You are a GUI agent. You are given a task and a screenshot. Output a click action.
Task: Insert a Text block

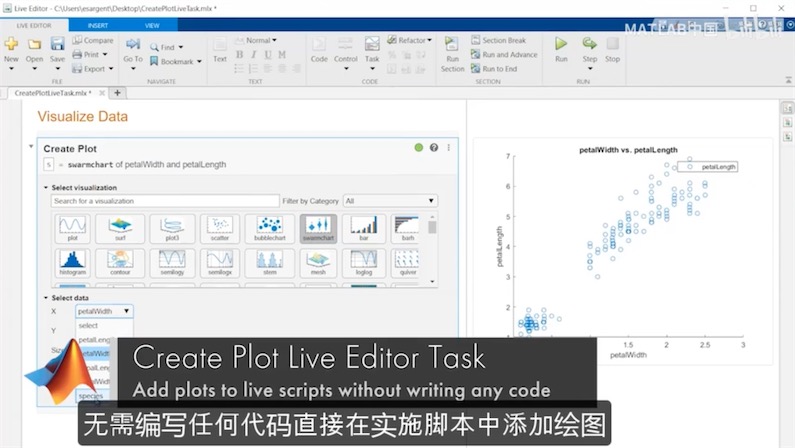tap(220, 50)
